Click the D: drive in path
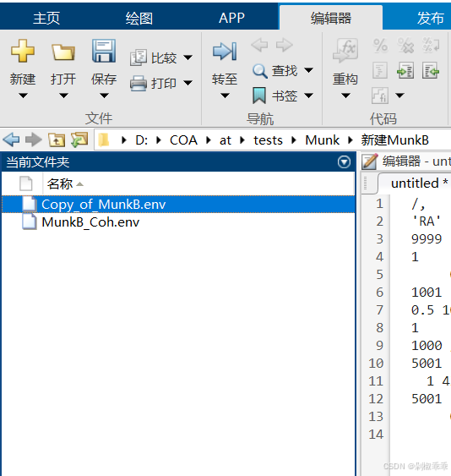451x476 pixels. point(142,140)
